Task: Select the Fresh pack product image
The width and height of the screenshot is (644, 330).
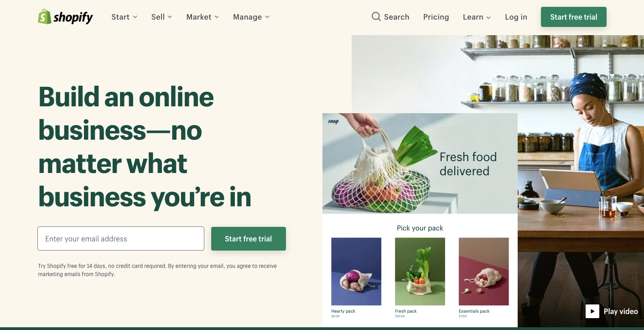Action: click(420, 272)
